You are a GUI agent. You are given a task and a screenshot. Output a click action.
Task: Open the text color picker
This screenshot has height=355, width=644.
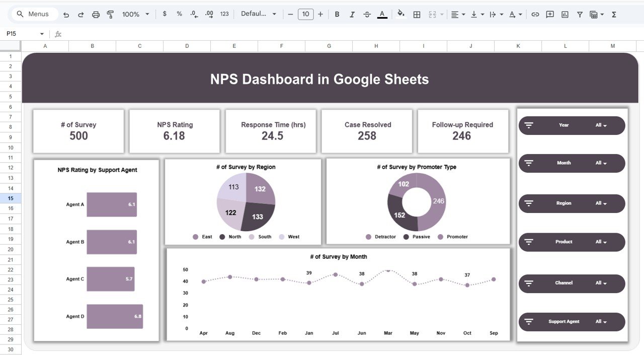click(x=381, y=14)
